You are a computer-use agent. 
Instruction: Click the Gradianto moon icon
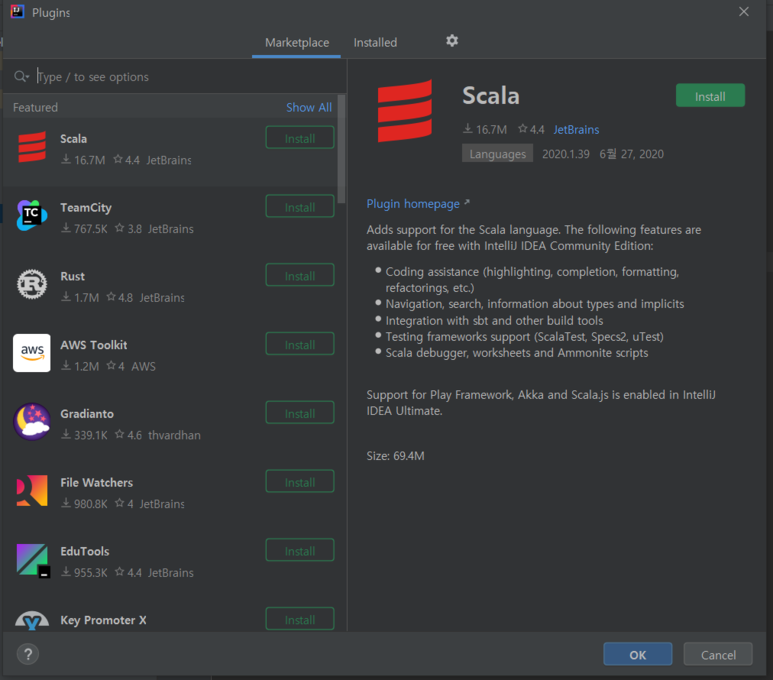tap(32, 422)
